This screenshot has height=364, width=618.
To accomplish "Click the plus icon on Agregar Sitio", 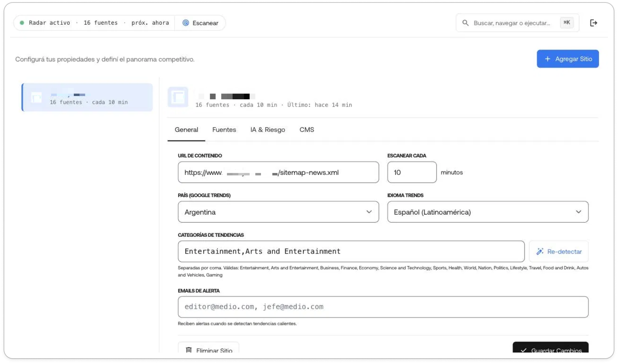I will pos(547,59).
